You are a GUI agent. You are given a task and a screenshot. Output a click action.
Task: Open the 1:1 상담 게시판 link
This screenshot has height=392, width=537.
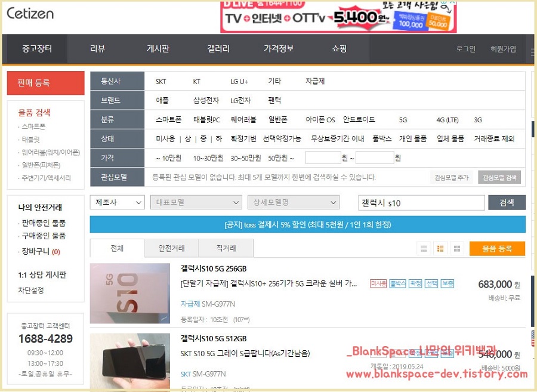coord(42,275)
